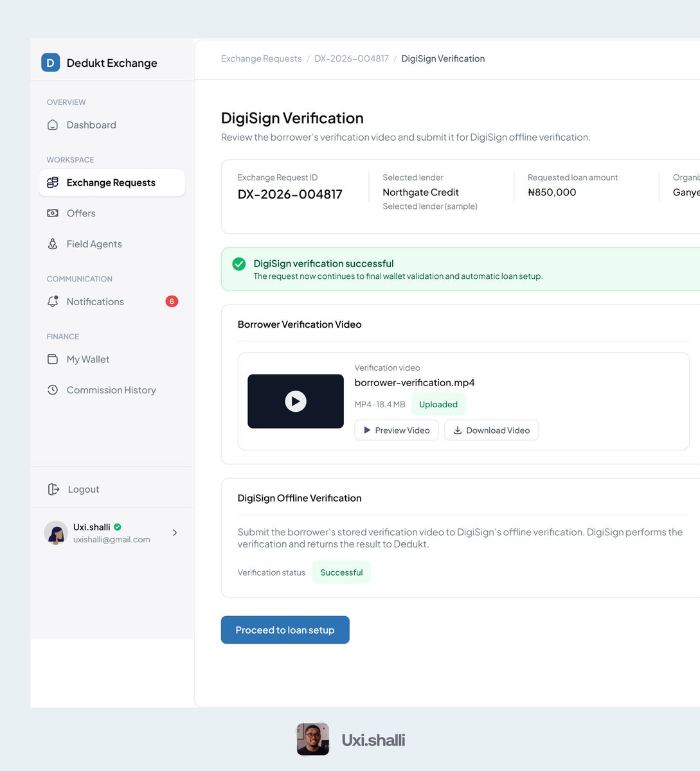Click the Download Video button
700x771 pixels.
(492, 430)
